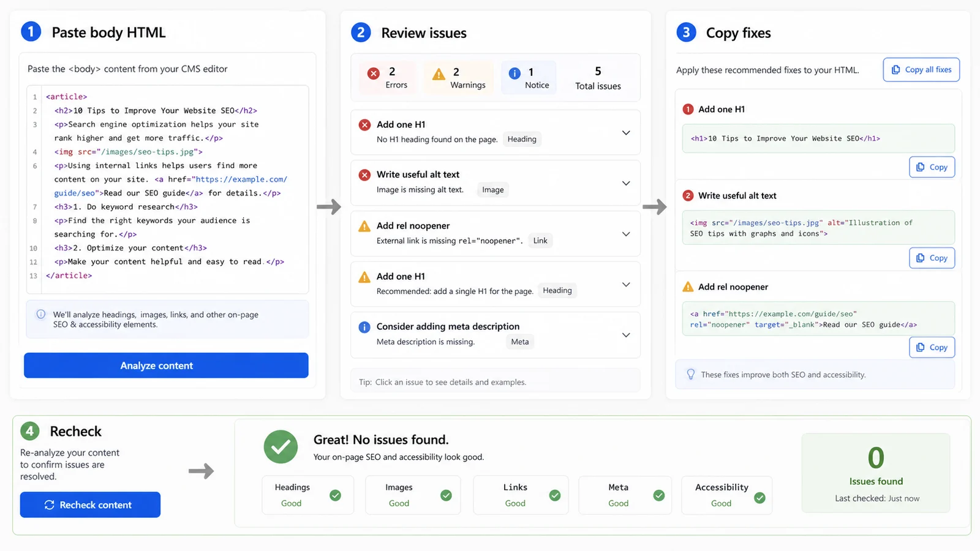Click the green check in Meta card
Image resolution: width=980 pixels, height=551 pixels.
(x=659, y=495)
